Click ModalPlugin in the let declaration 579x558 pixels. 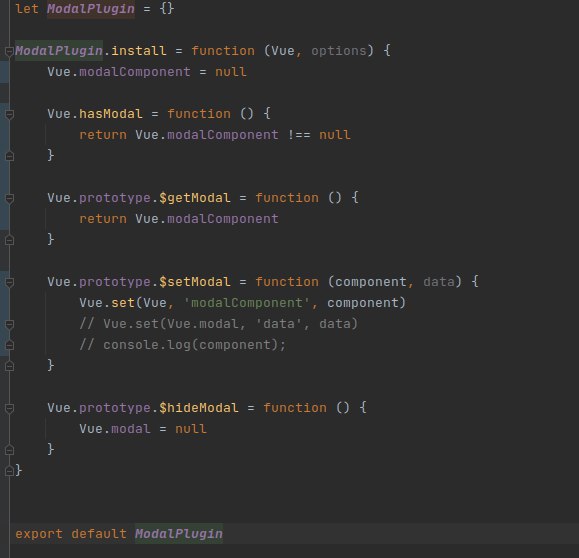coord(91,9)
